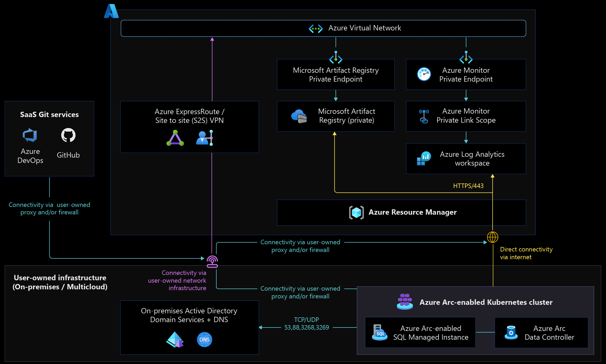Click the User-owned infrastructure heading

tap(60, 282)
